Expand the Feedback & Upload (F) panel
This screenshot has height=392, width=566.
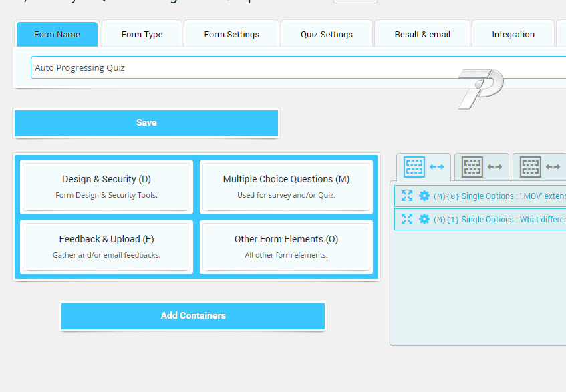tap(107, 246)
